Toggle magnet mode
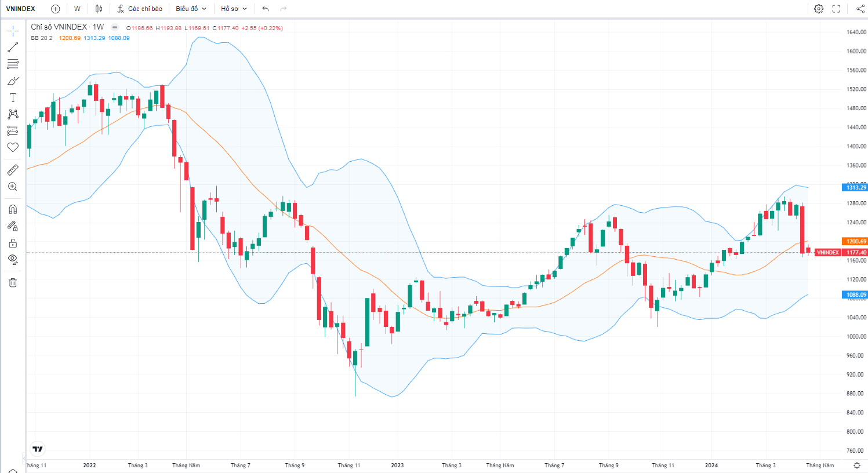The height and width of the screenshot is (473, 868). (x=13, y=209)
